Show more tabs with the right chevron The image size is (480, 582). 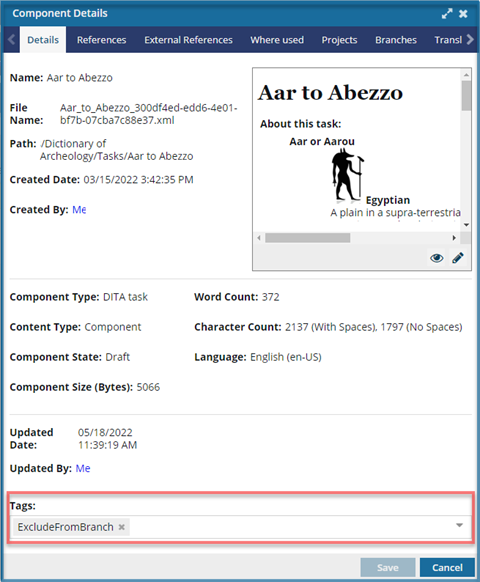click(470, 39)
